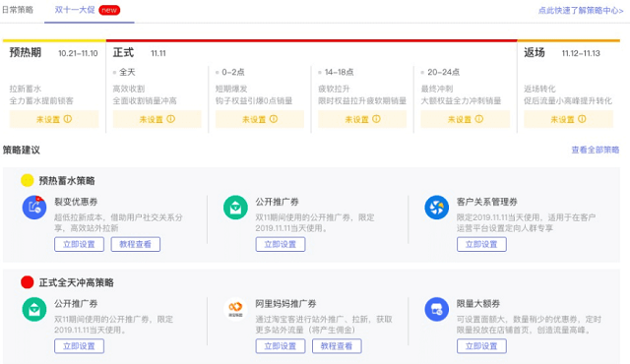Click the 预热期 phase heading
The width and height of the screenshot is (630, 364).
26,52
